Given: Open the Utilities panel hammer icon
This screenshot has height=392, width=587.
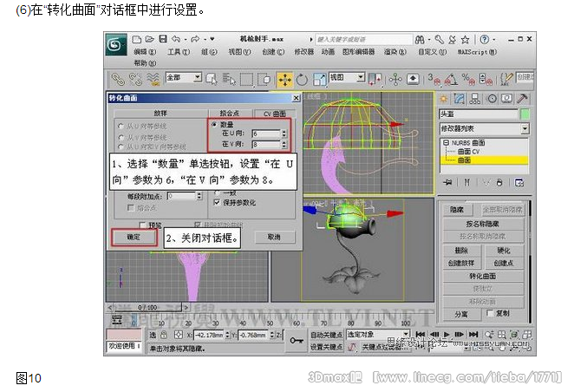Looking at the screenshot, I should click(x=522, y=99).
